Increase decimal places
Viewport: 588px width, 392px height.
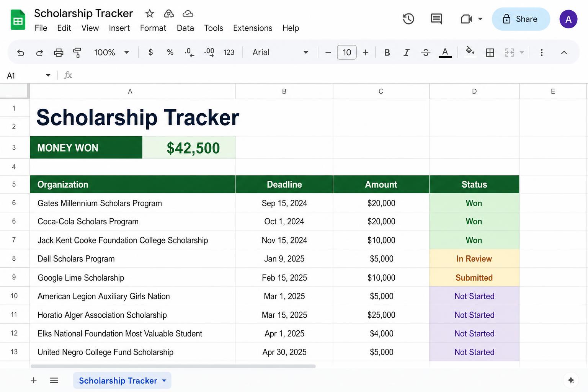209,52
